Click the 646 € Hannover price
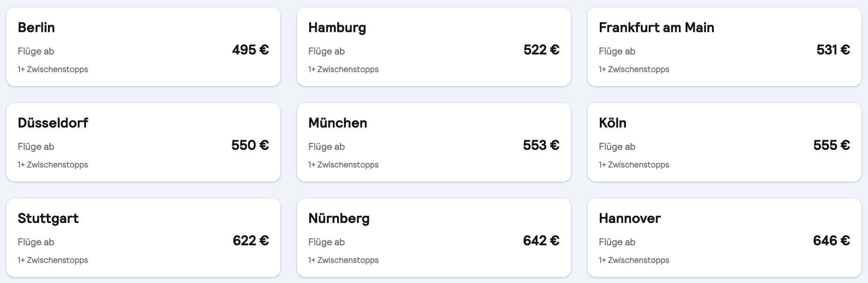The image size is (868, 283). tap(831, 241)
